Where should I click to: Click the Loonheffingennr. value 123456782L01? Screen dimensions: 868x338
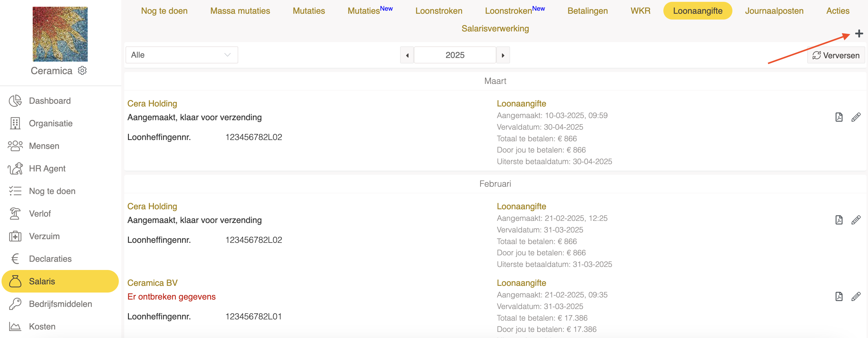tap(253, 316)
